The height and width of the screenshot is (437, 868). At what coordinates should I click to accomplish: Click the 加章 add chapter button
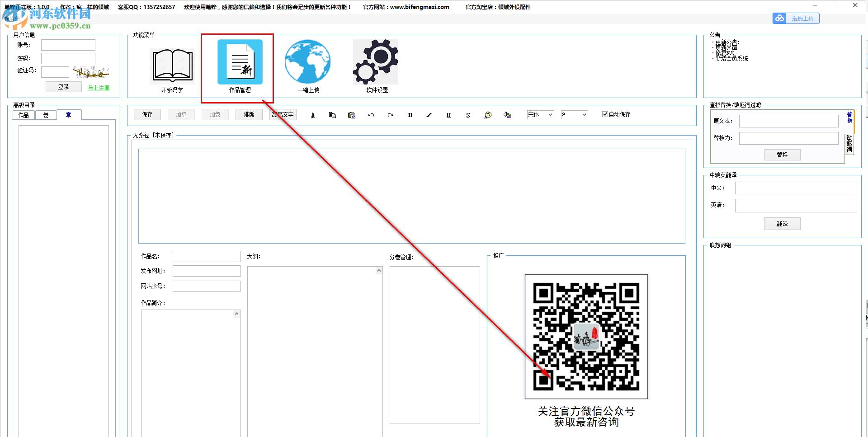[181, 115]
